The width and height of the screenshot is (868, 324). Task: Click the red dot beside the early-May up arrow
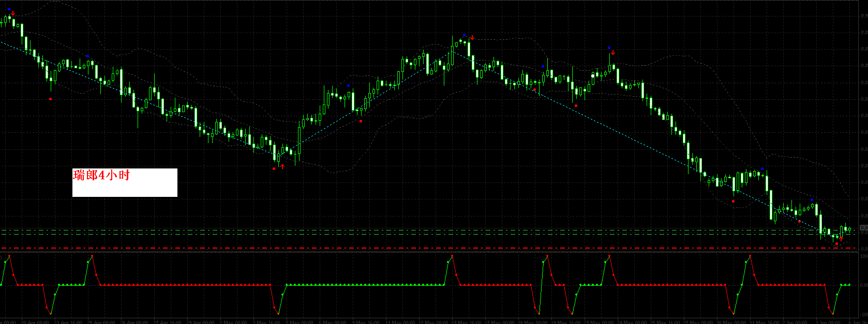click(x=274, y=168)
